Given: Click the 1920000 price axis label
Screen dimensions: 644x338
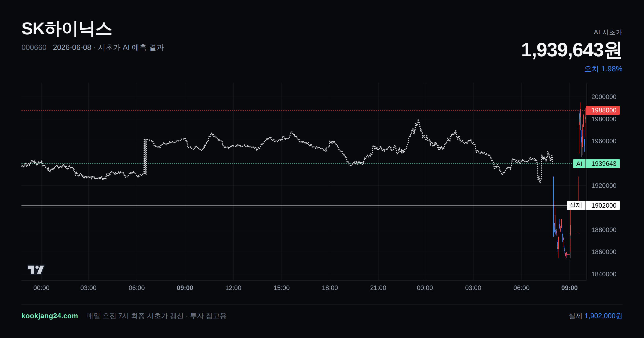Looking at the screenshot, I should click(x=604, y=186).
